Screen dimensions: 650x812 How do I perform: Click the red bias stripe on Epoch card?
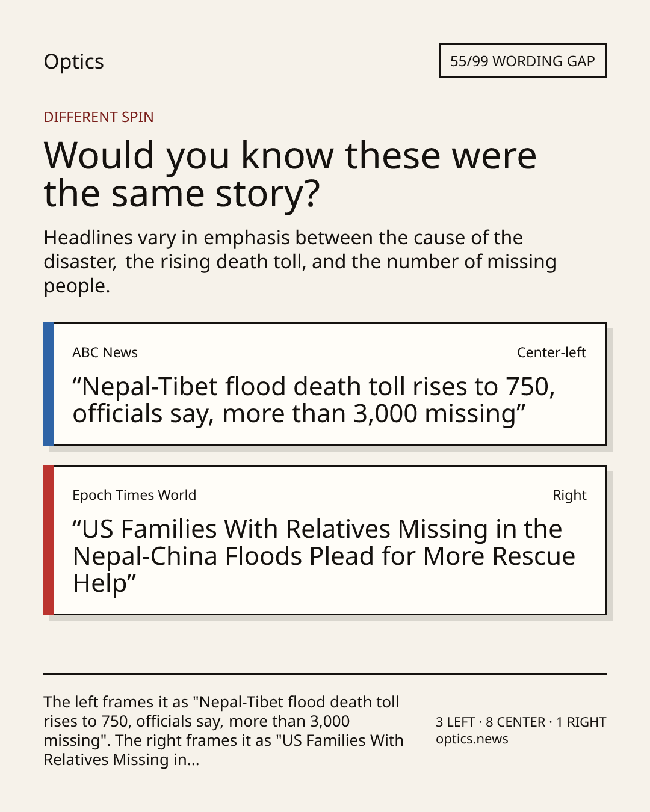pyautogui.click(x=49, y=540)
